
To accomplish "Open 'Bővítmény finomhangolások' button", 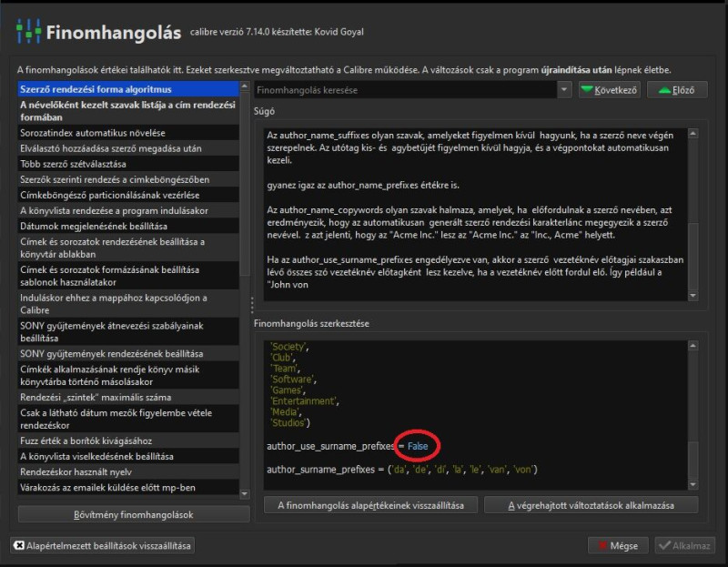I will coord(134,514).
